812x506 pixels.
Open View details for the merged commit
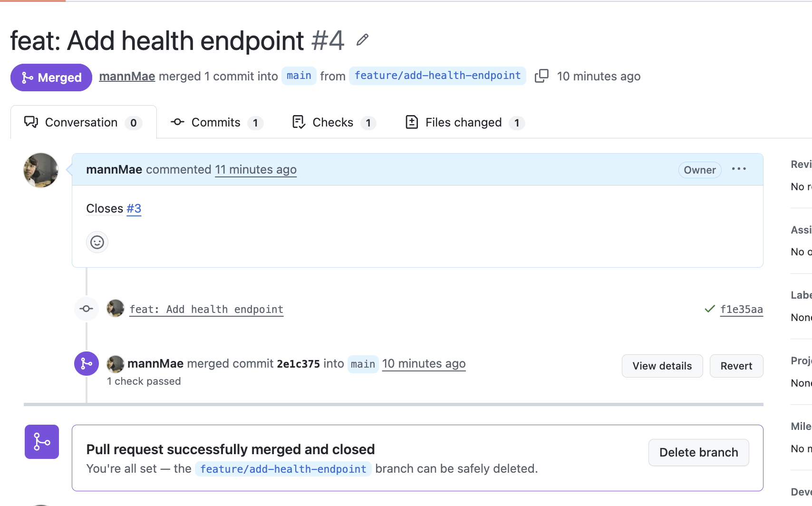tap(662, 366)
